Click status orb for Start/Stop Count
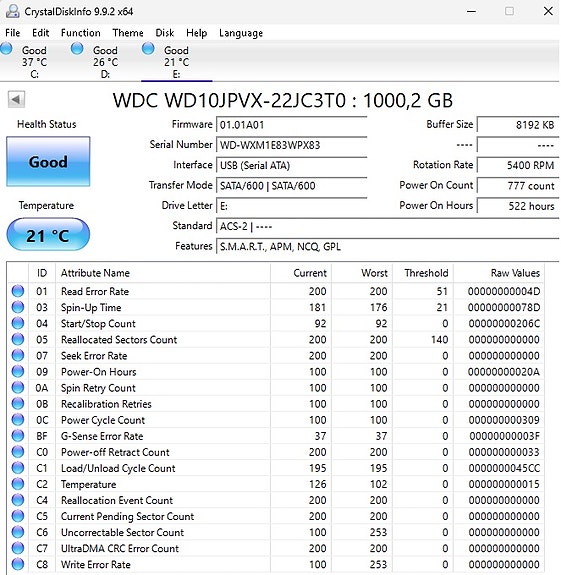The image size is (561, 575). click(18, 323)
